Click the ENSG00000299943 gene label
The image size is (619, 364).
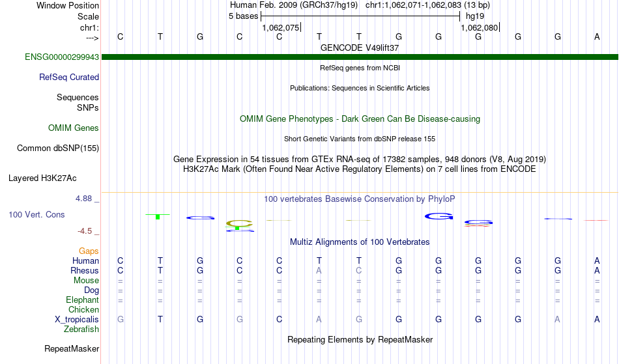coord(62,57)
